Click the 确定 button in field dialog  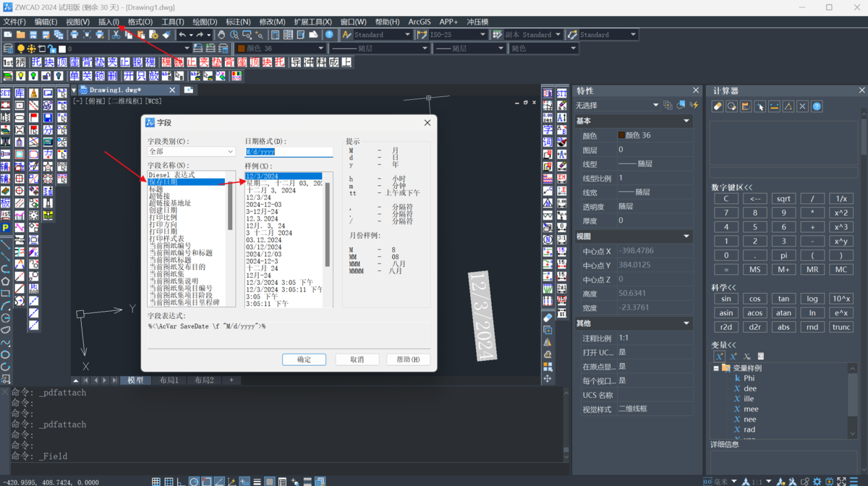304,359
